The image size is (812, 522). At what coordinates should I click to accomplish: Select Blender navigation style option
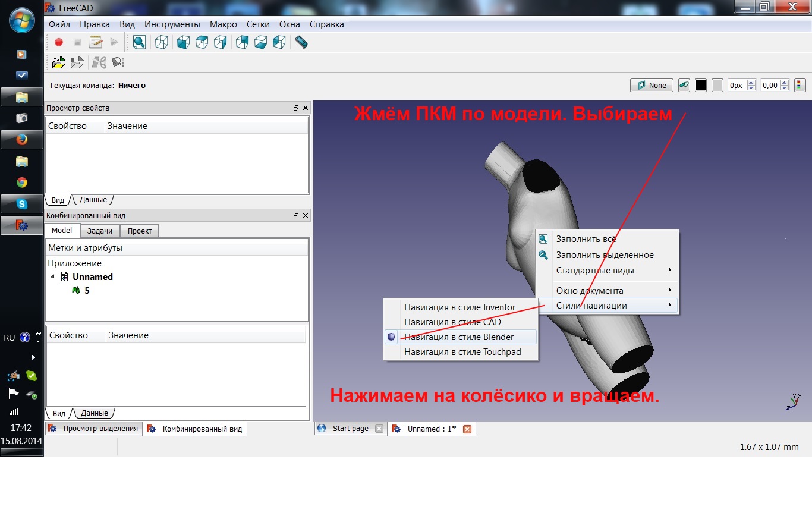(459, 337)
